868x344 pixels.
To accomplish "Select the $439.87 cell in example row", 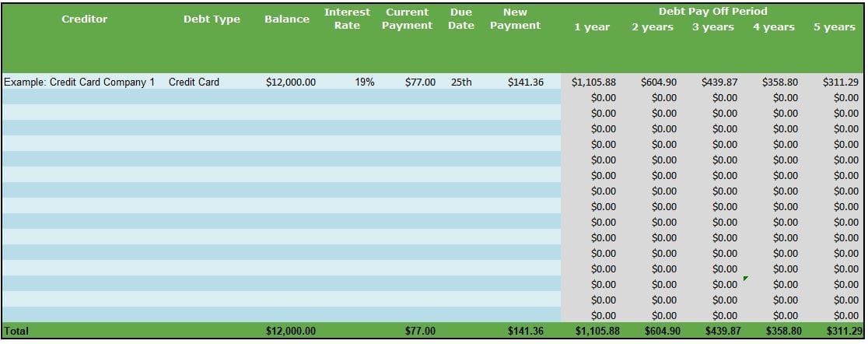I will [x=719, y=82].
